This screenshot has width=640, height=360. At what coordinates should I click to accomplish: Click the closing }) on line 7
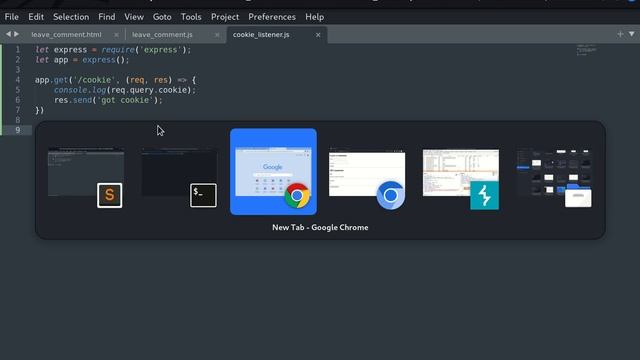point(40,110)
